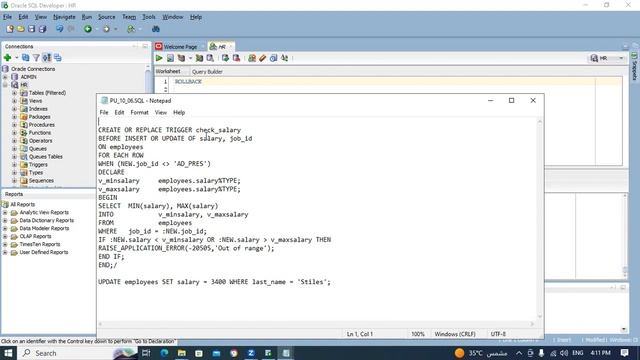Viewport: 640px width, 360px height.
Task: Select the Packages node in HR tree
Action: [39, 117]
